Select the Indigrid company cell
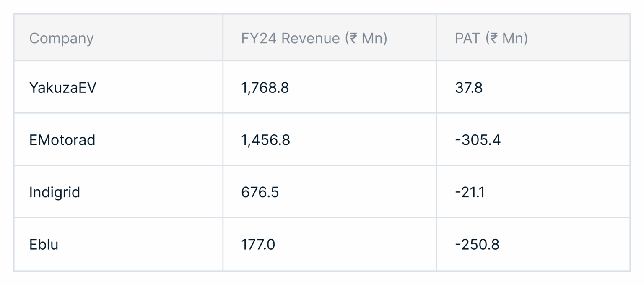Viewport: 644px width, 285px height. tap(55, 192)
